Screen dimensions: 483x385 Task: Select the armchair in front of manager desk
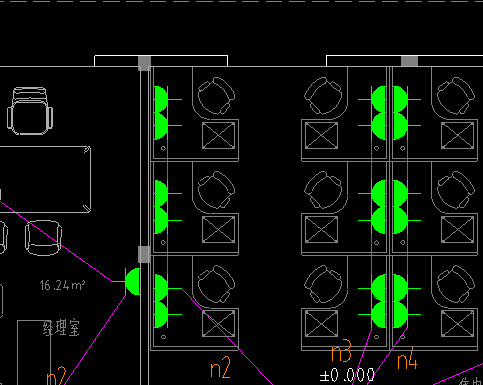click(43, 238)
